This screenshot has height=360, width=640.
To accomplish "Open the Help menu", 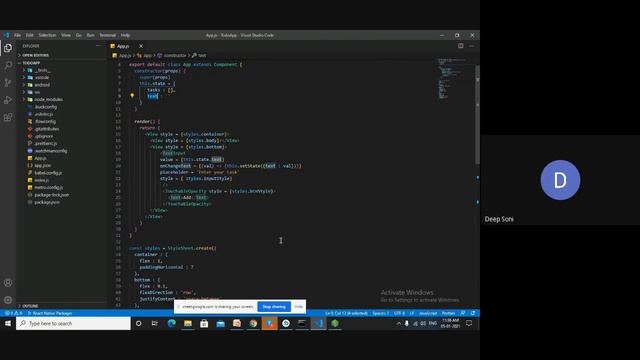I will click(125, 35).
